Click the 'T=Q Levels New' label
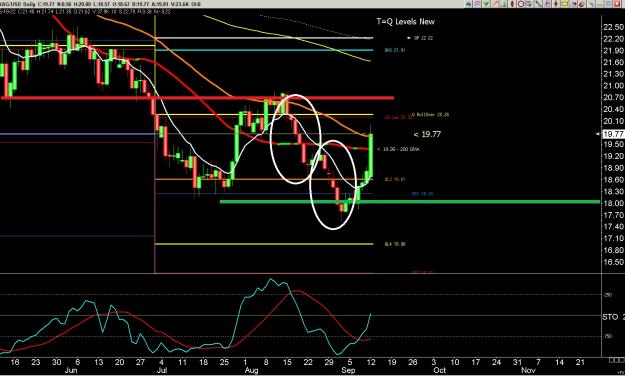The height and width of the screenshot is (376, 625). pos(405,22)
